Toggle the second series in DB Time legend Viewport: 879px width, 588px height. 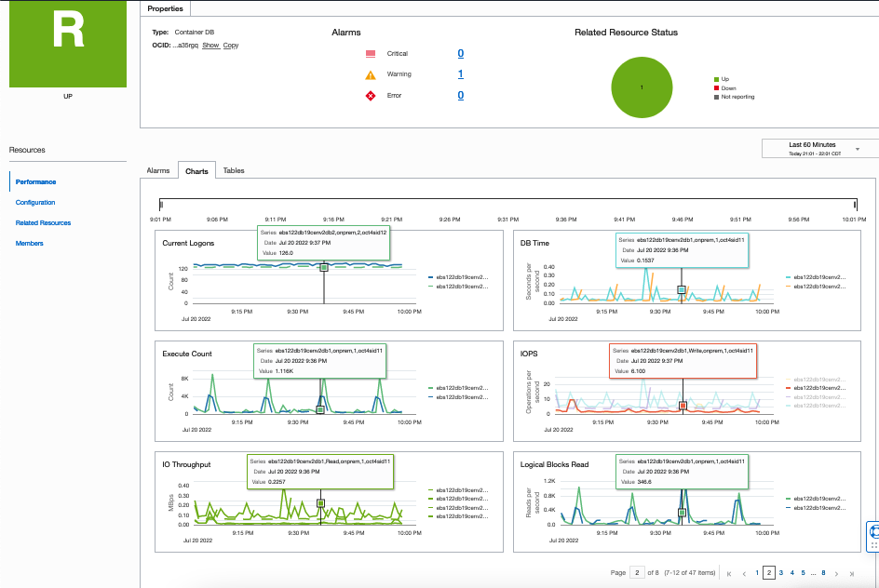point(819,288)
